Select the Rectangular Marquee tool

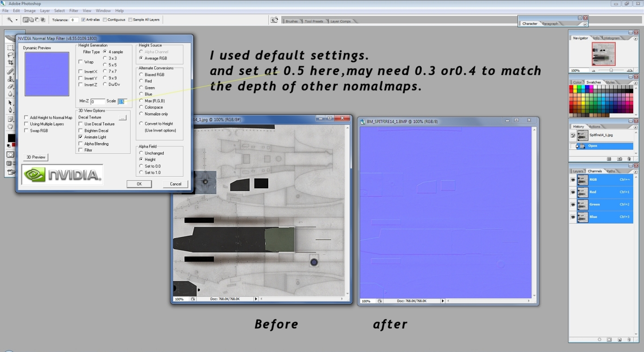[x=10, y=47]
